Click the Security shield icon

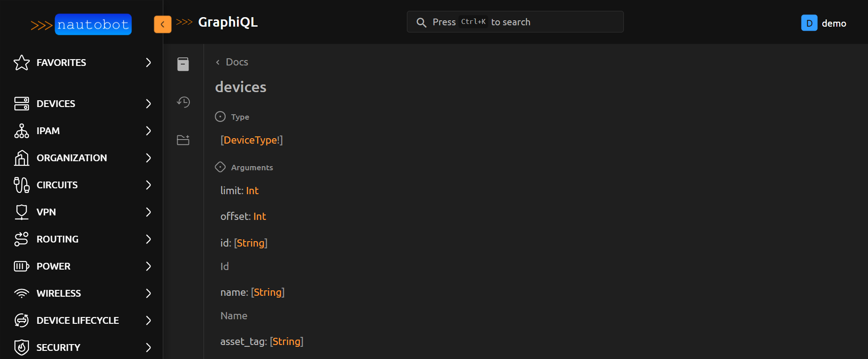(22, 348)
